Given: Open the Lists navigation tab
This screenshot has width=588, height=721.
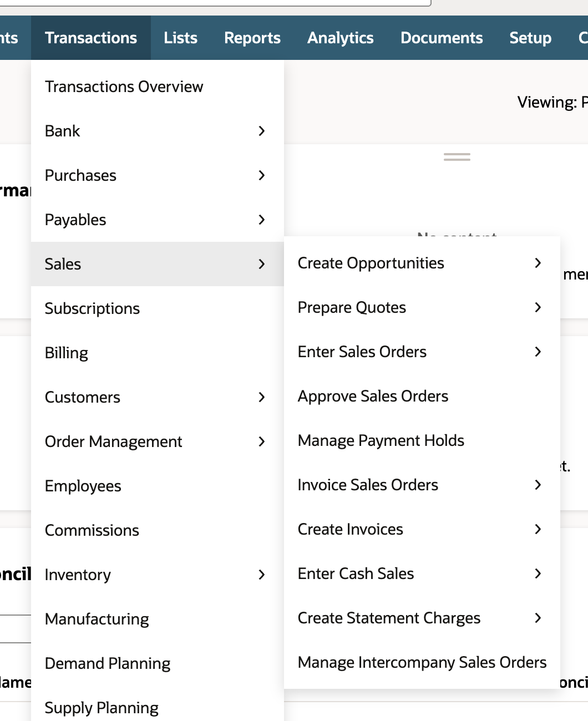Looking at the screenshot, I should click(180, 38).
